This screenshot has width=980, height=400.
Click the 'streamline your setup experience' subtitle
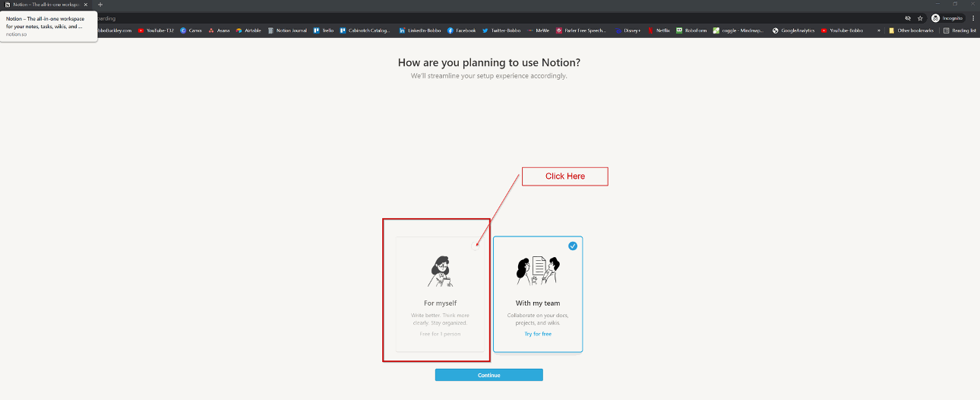tap(489, 76)
